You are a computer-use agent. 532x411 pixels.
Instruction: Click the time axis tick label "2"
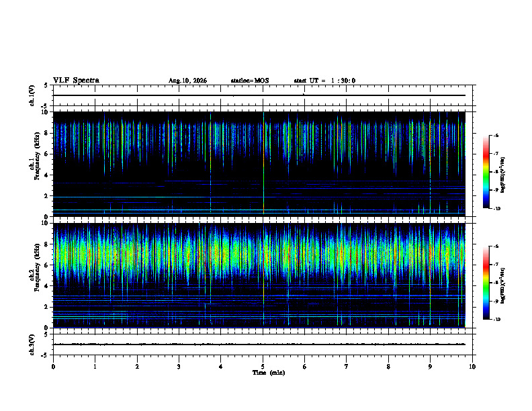(x=137, y=367)
